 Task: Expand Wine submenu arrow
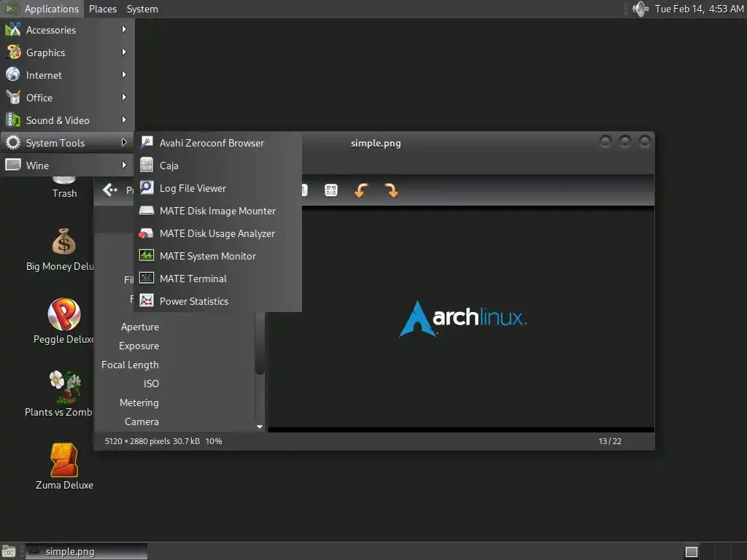124,165
